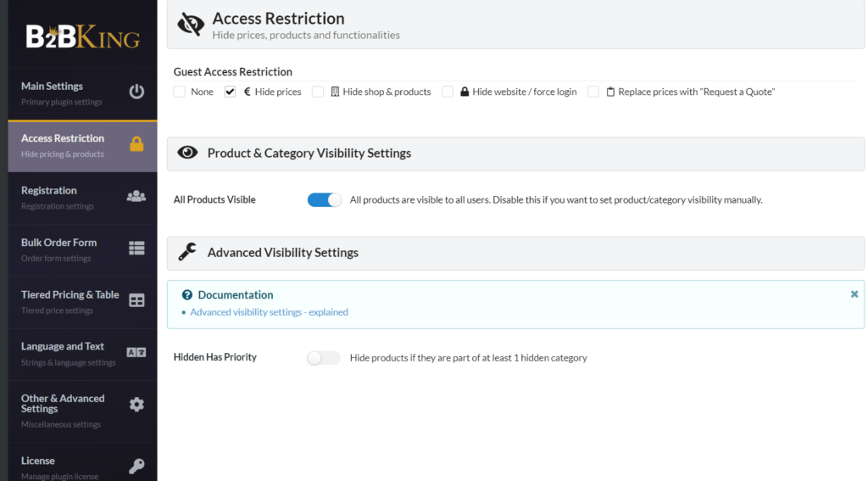Click the gear icon beside Other & Advanced Settings
The image size is (868, 481).
click(x=136, y=405)
